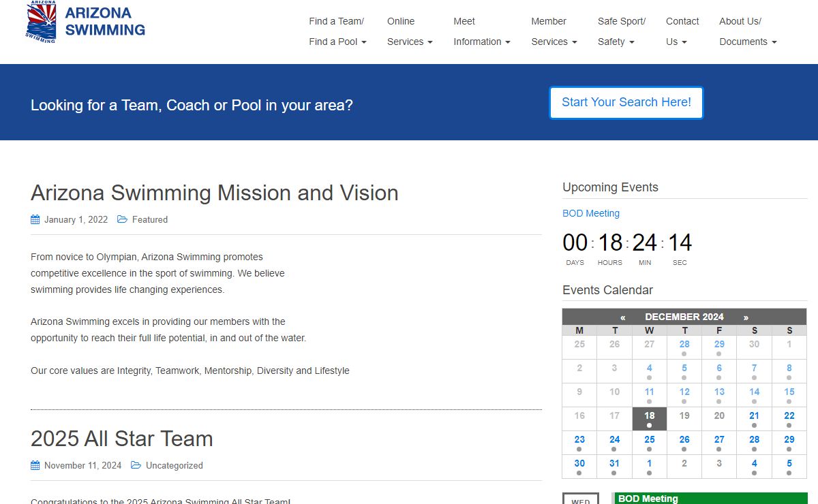Image resolution: width=818 pixels, height=504 pixels.
Task: Choose December 8 on the Events Calendar
Action: pyautogui.click(x=789, y=371)
